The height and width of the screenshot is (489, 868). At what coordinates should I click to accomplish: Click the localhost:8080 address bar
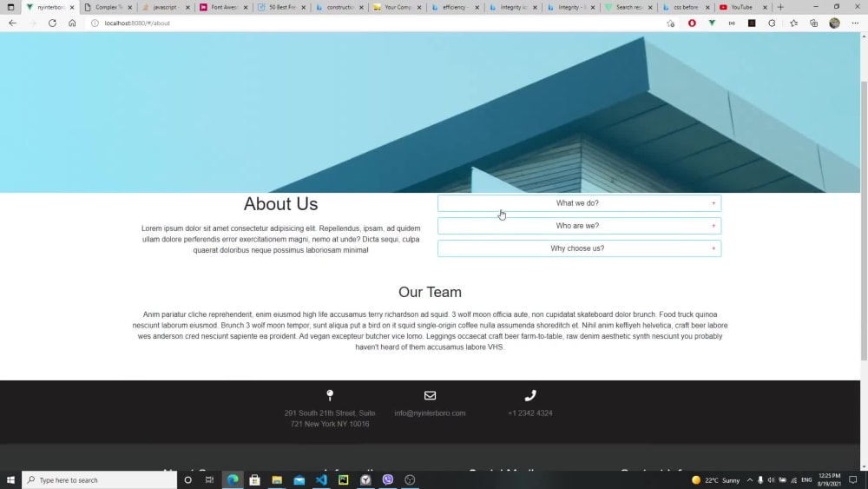coord(377,23)
